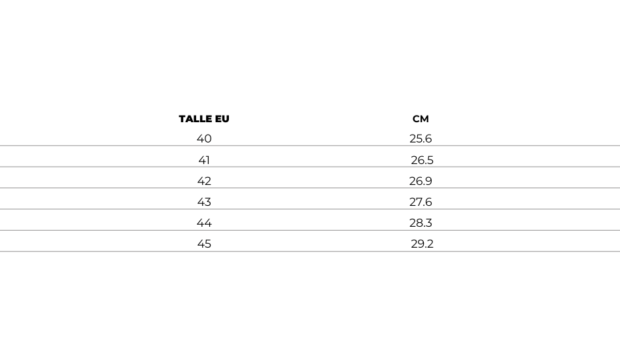This screenshot has height=364, width=620.
Task: Select EU size 43 cell
Action: click(204, 202)
